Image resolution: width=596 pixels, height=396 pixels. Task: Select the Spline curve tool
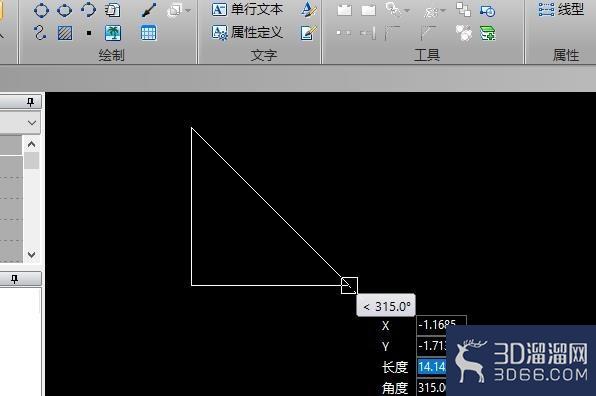click(40, 33)
